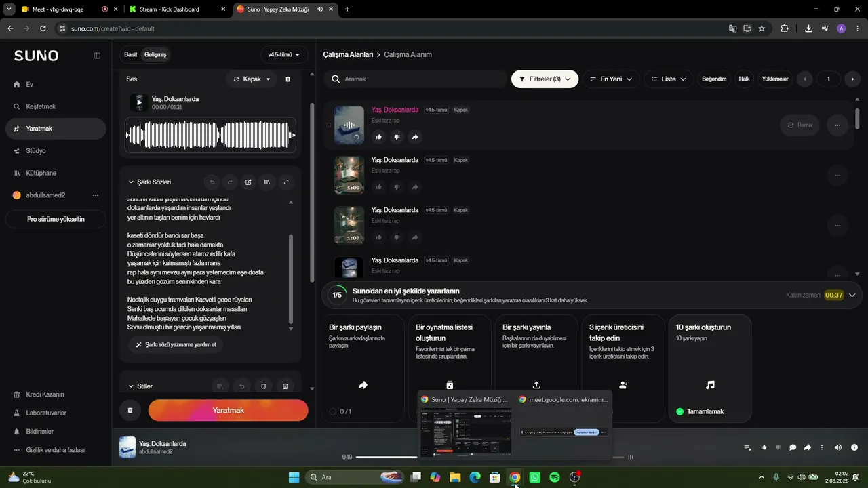Clear the whole create form with the trash button
This screenshot has height=488, width=868.
coord(130,410)
